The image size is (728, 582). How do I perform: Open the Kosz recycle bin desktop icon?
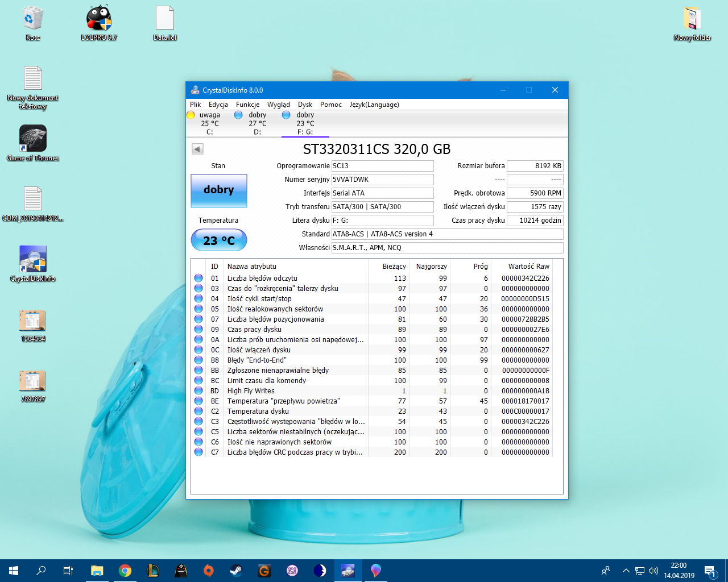click(x=33, y=23)
